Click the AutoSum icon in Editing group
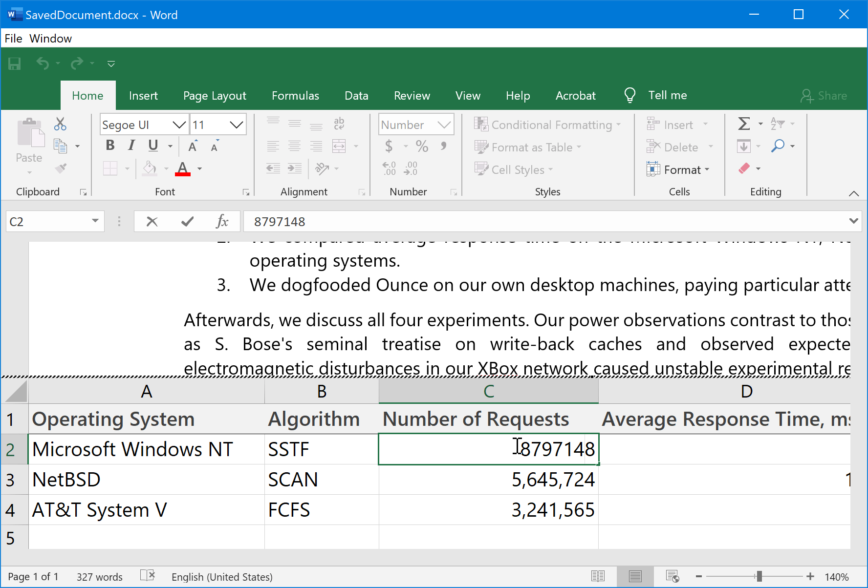The width and height of the screenshot is (868, 588). pos(744,124)
